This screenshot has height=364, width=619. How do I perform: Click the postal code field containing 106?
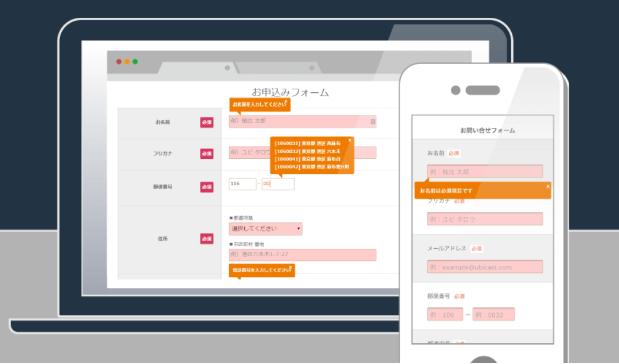(242, 184)
